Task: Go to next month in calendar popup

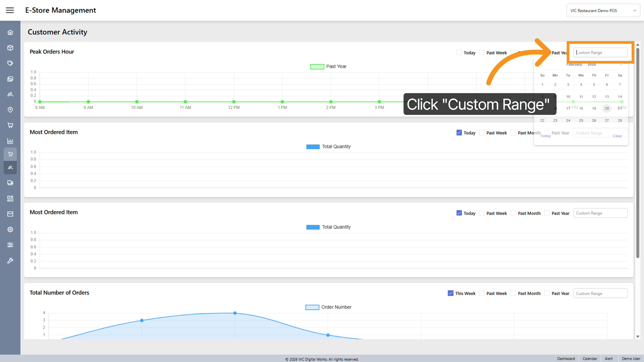Action: tap(621, 65)
